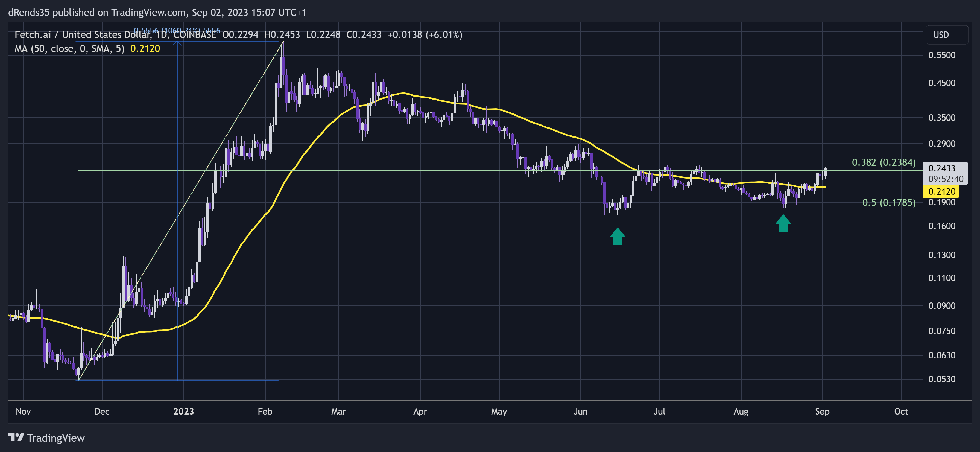Click the Dec time axis label

pos(102,412)
